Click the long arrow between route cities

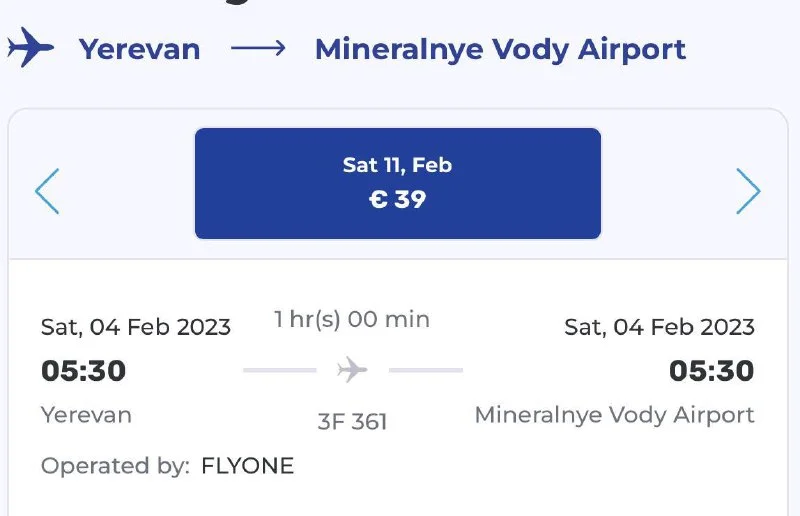click(258, 48)
